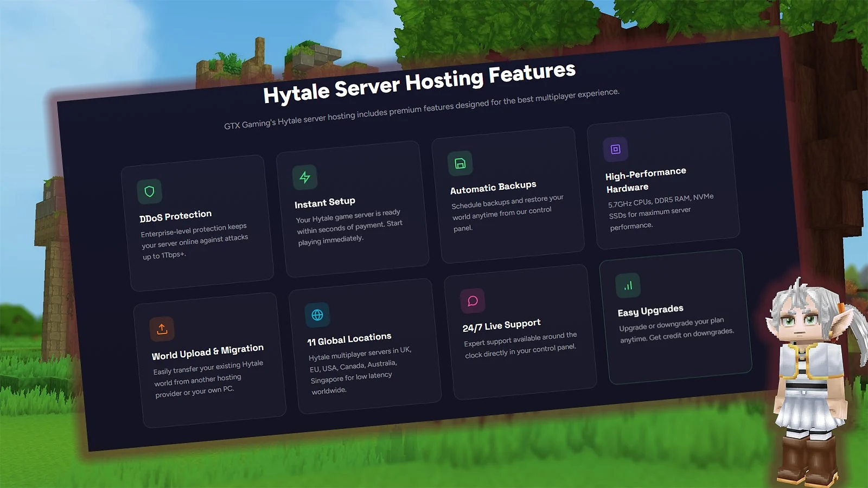Click 'Upgrade or downgrade your plan' text

point(672,324)
